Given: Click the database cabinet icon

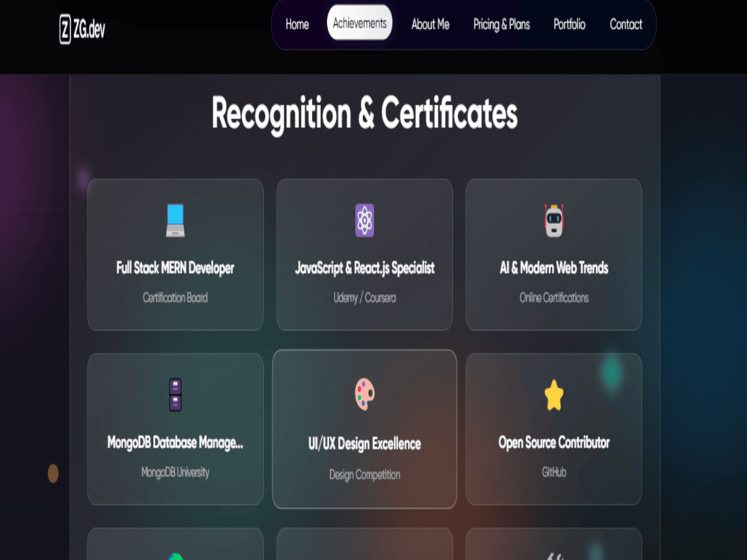Looking at the screenshot, I should 176,395.
